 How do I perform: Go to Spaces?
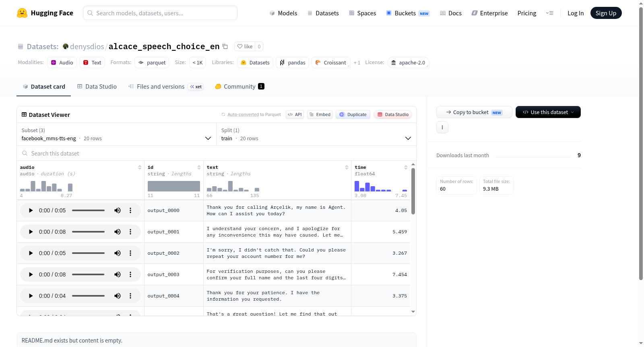(362, 13)
